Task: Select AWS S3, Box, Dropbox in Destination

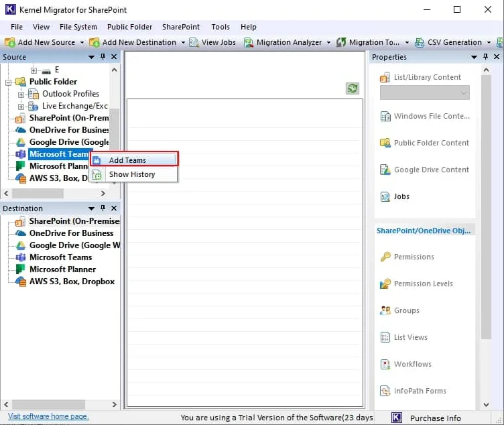Action: 72,282
